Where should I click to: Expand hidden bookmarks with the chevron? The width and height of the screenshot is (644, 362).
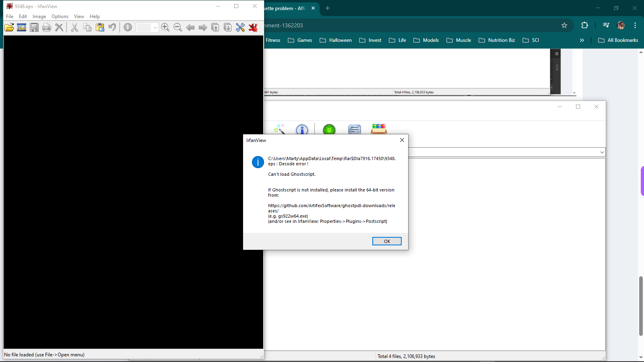tap(582, 40)
